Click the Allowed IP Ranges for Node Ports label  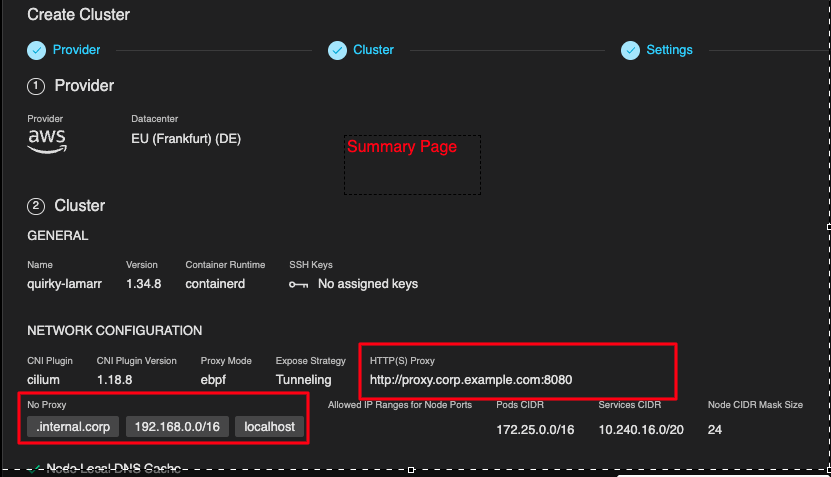point(400,405)
